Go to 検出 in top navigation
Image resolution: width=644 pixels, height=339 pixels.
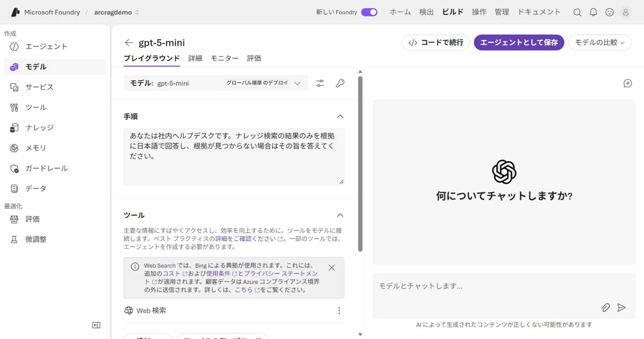click(x=426, y=12)
